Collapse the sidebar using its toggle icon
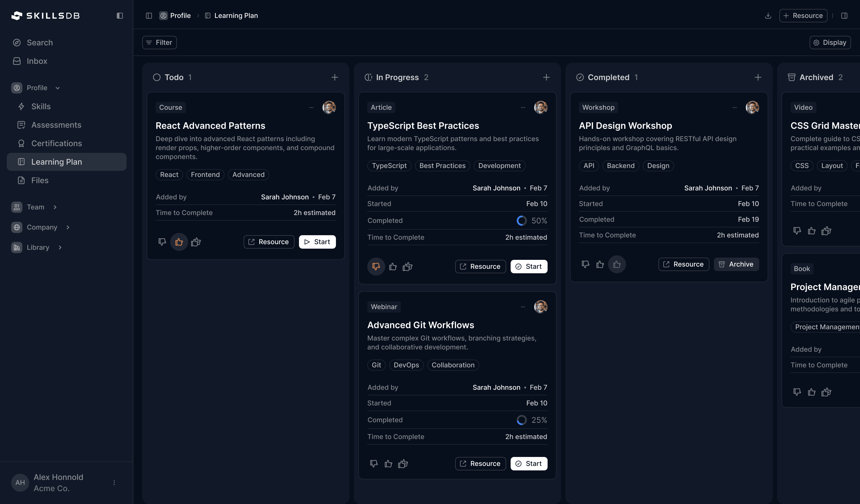 click(x=120, y=16)
